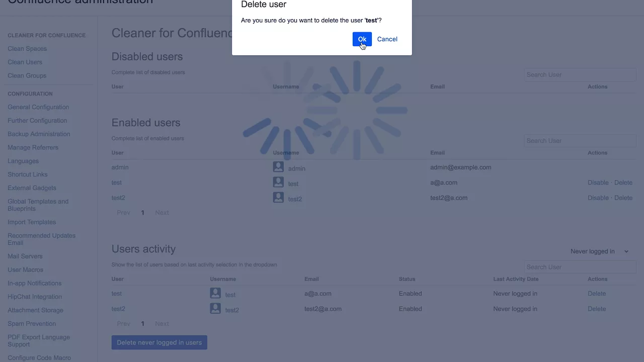Viewport: 644px width, 362px height.
Task: Open Shortcut Links settings
Action: pyautogui.click(x=28, y=174)
